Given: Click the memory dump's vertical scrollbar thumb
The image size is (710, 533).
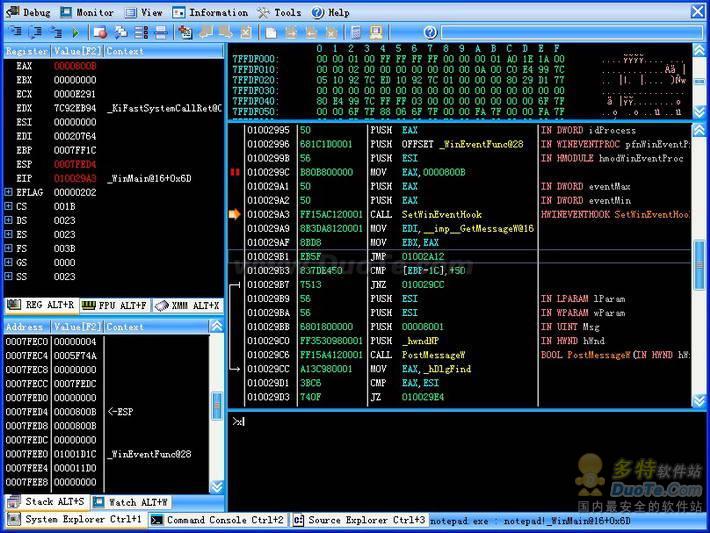Looking at the screenshot, I should click(x=699, y=82).
